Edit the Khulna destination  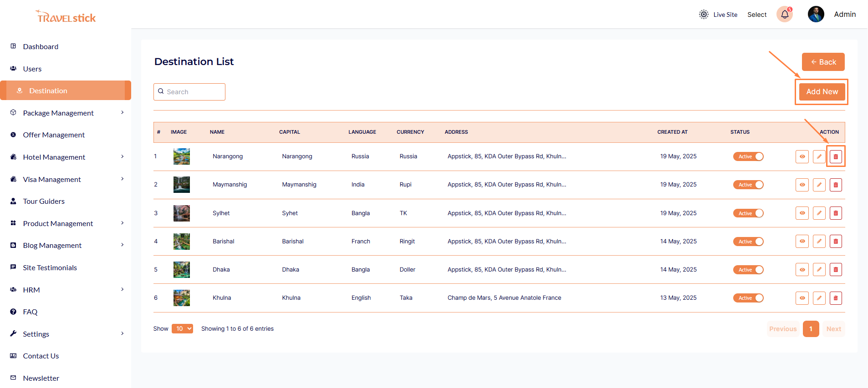tap(819, 298)
